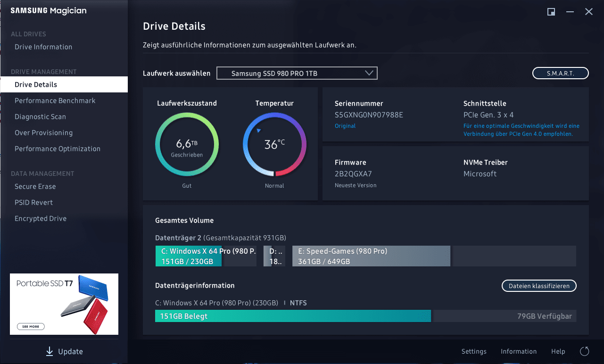The height and width of the screenshot is (364, 604).
Task: Click the 'Zeigt ausführliche Informationen' description text
Action: (249, 45)
